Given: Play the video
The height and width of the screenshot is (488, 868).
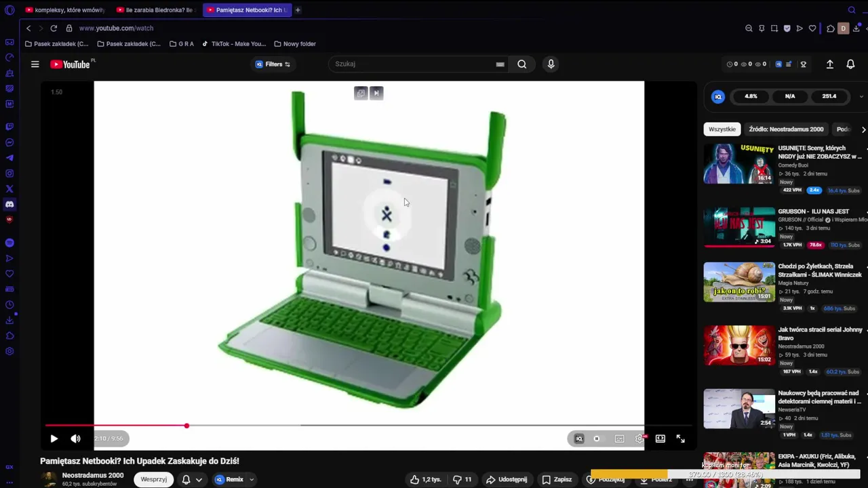Looking at the screenshot, I should [54, 439].
